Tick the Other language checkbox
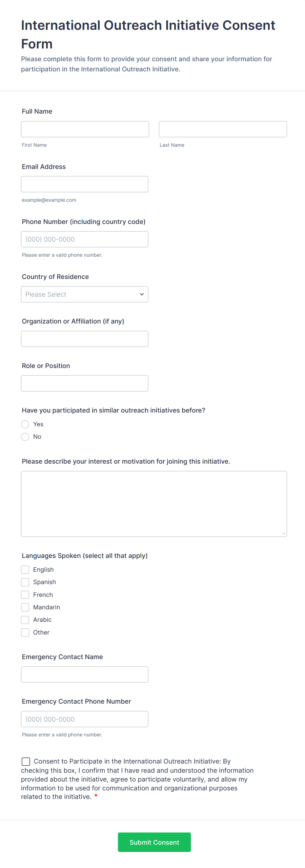 point(25,633)
